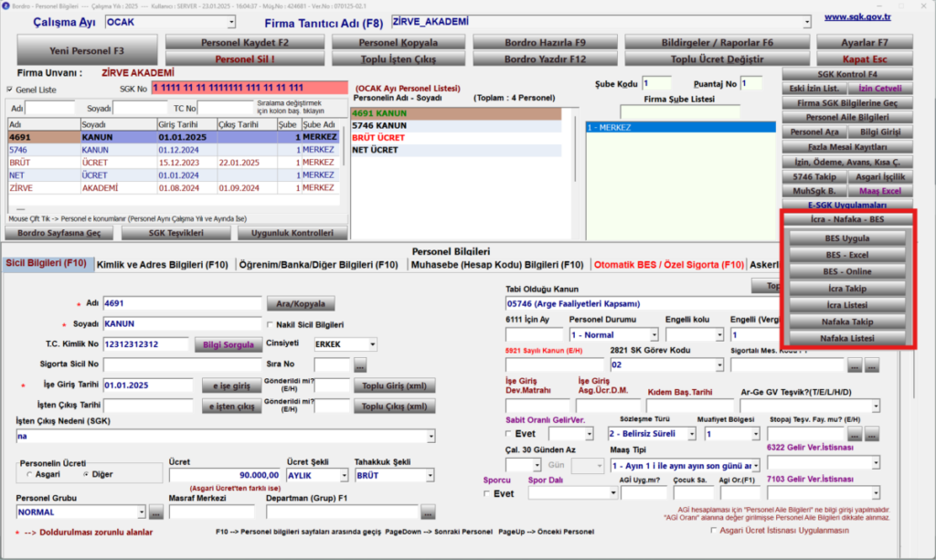Click the Soyadı search box above the list

click(x=140, y=109)
